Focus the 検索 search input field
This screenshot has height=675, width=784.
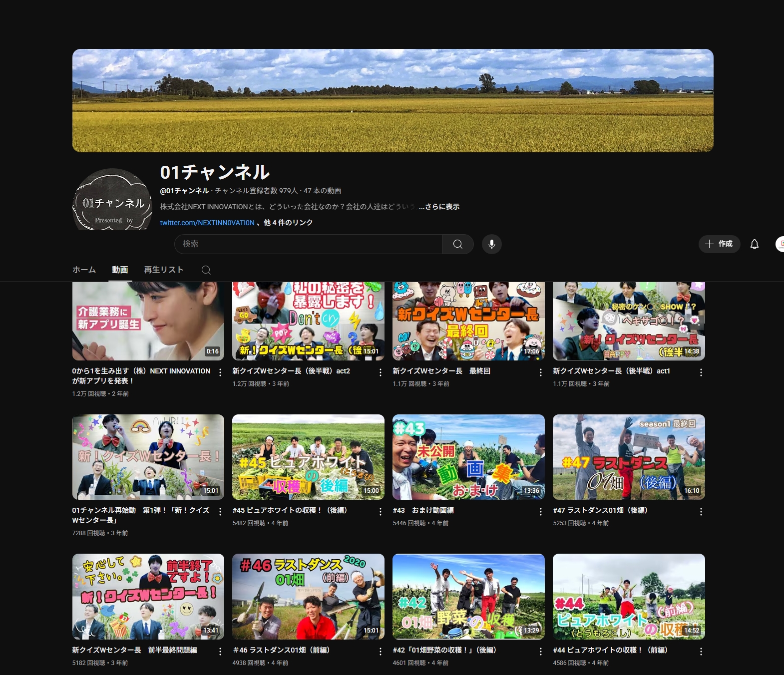pos(308,244)
